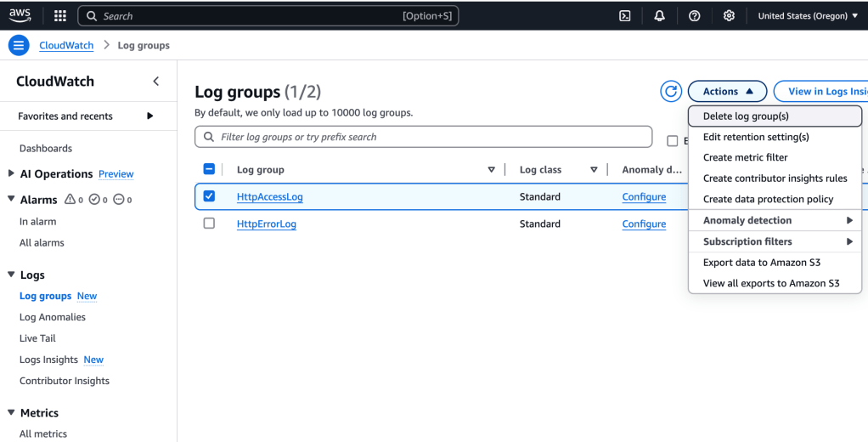Image resolution: width=868 pixels, height=442 pixels.
Task: Open the United States (Oregon) region dropdown
Action: [x=807, y=15]
